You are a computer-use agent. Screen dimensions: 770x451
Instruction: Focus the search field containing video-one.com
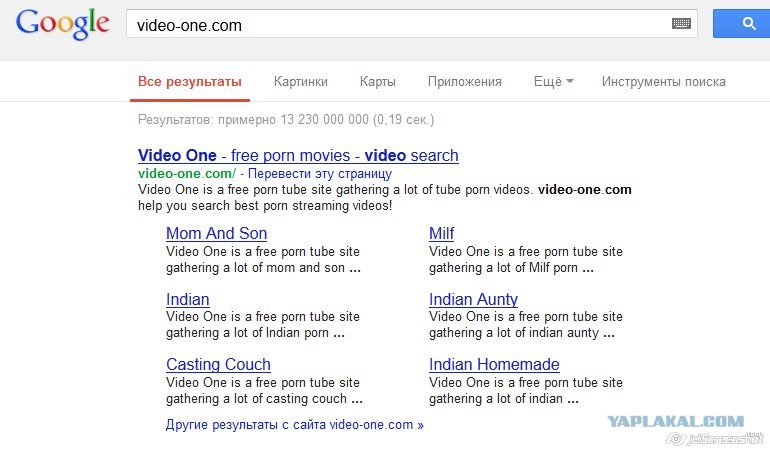[400, 25]
